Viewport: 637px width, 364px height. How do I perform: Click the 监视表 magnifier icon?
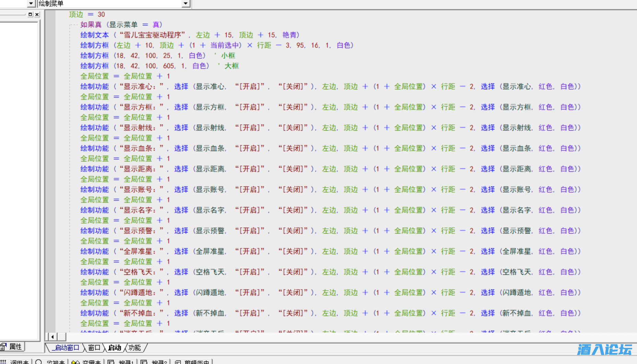pyautogui.click(x=39, y=362)
